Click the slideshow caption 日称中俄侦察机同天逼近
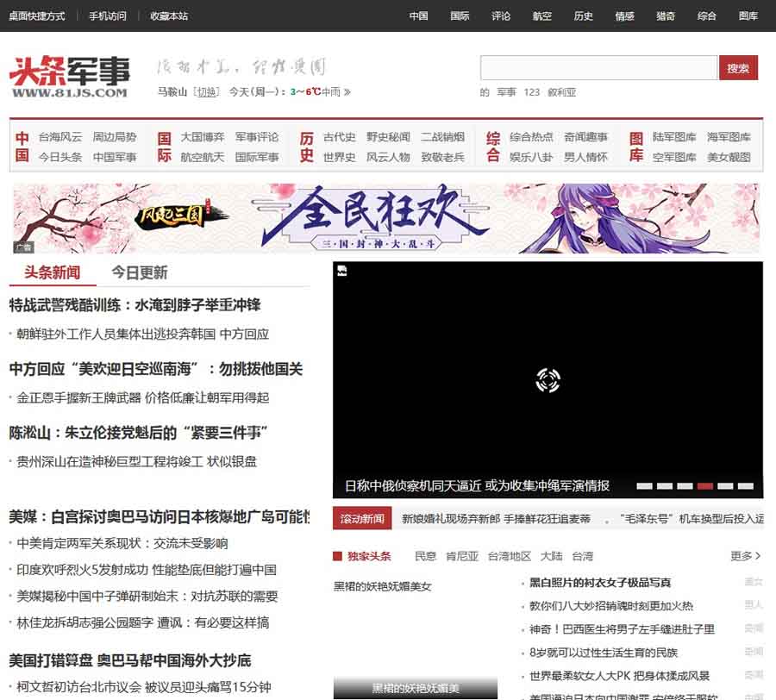The width and height of the screenshot is (776, 700). 477,485
